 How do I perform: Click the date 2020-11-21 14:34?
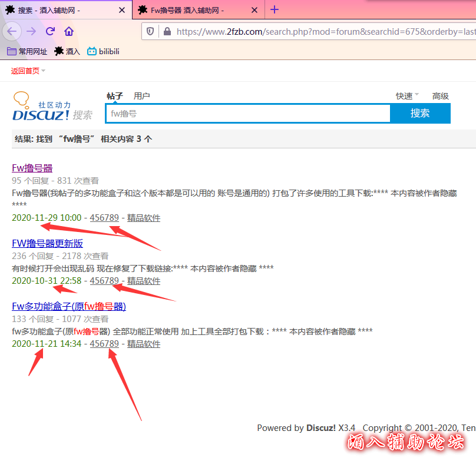pyautogui.click(x=47, y=344)
